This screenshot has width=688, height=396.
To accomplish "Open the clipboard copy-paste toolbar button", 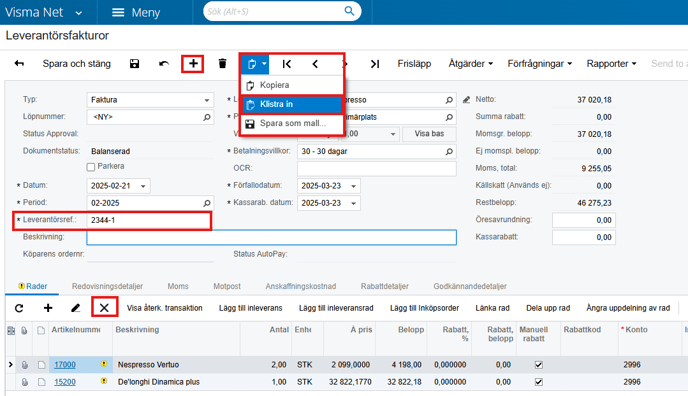I will [255, 64].
